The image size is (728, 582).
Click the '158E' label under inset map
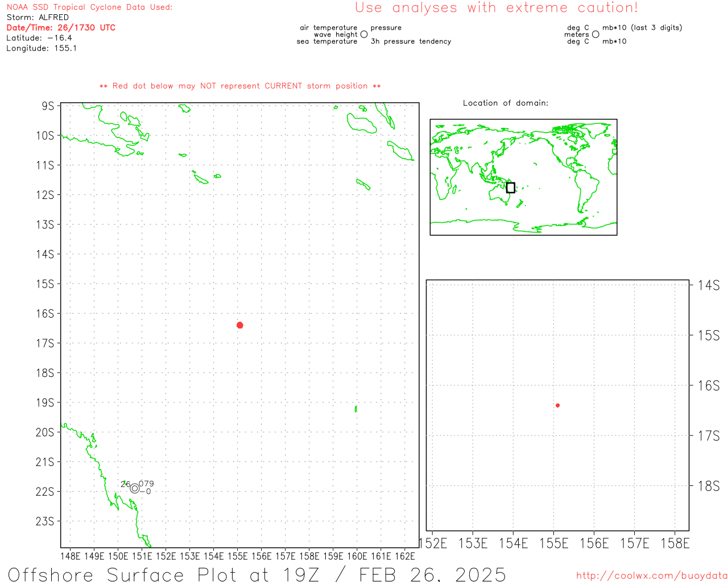click(x=675, y=544)
